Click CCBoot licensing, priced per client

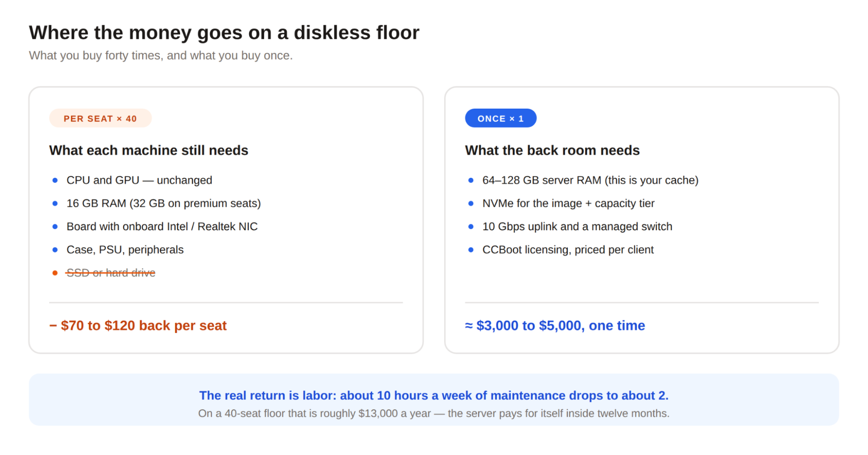(568, 249)
